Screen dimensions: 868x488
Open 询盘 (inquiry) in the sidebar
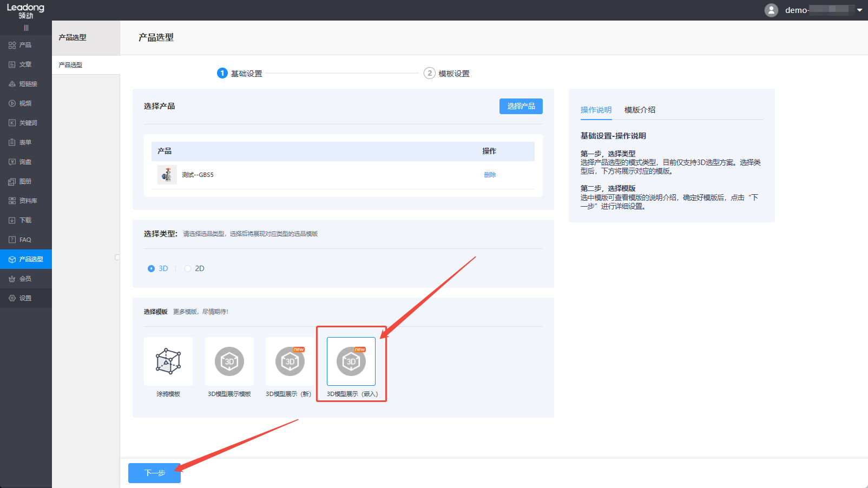coord(12,162)
